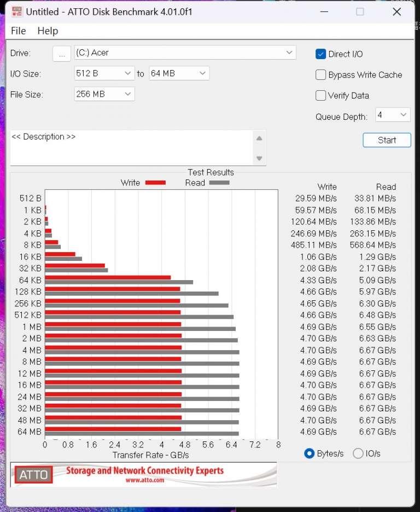Click the 512 KB read value 6.48 GB/s
The height and width of the screenshot is (512, 420).
point(377,315)
